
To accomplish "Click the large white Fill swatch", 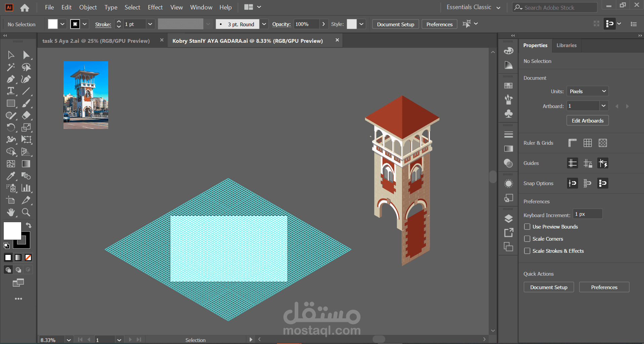I will [12, 231].
